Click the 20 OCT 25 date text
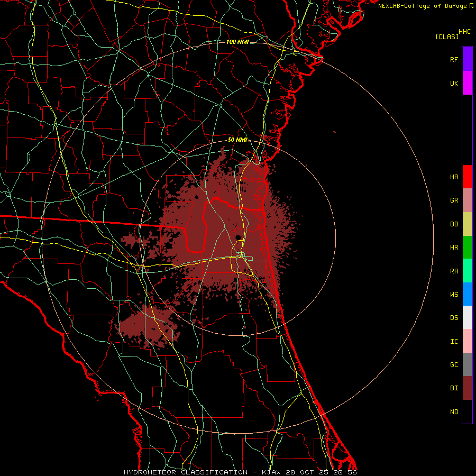 point(308,472)
